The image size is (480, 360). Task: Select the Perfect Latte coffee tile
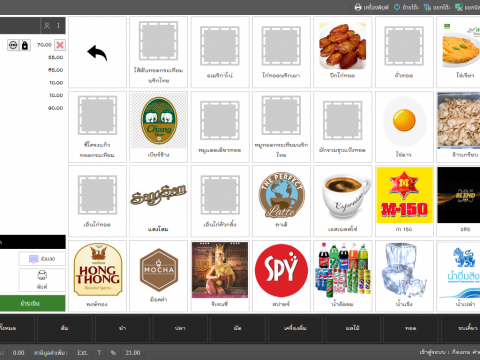coord(281,201)
